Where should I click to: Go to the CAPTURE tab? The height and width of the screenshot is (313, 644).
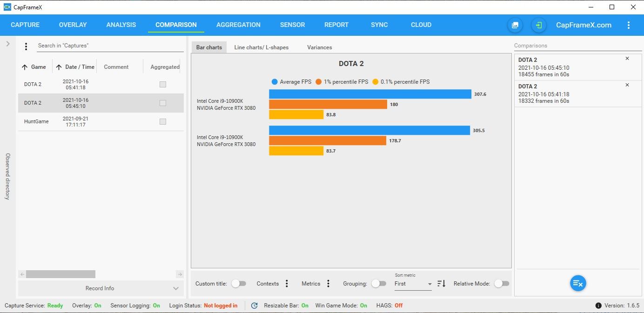25,25
